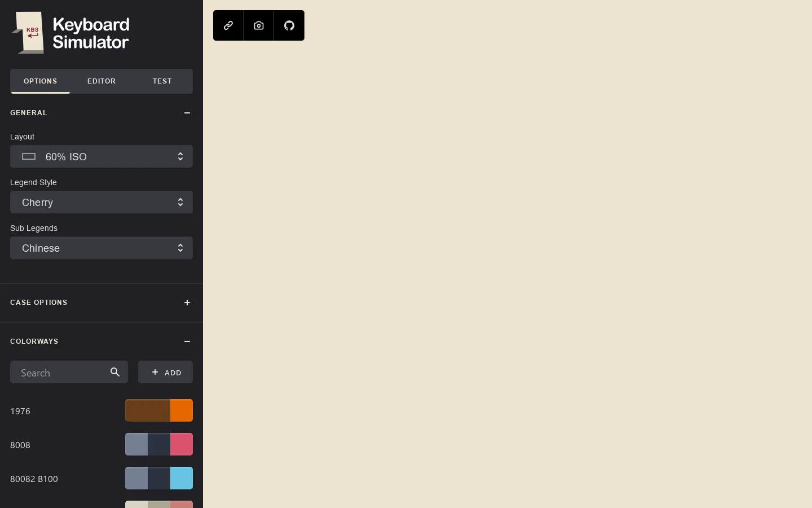Expand the Case Options section

point(187,303)
